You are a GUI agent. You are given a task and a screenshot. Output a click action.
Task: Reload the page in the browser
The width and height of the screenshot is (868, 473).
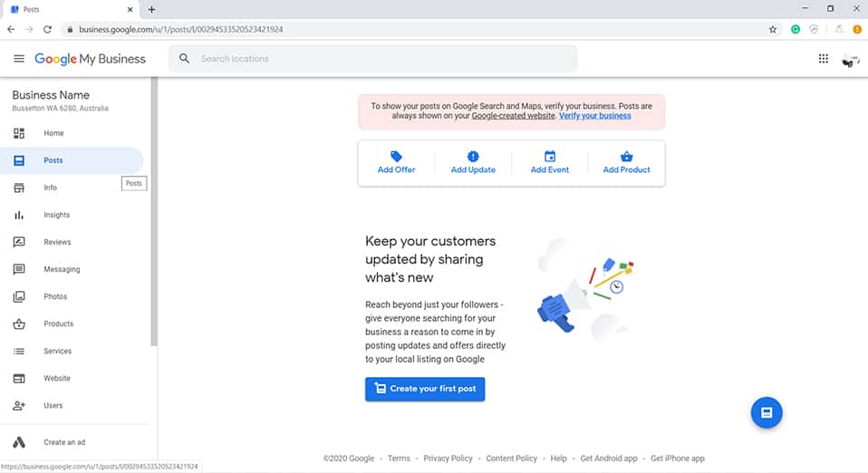click(x=48, y=29)
